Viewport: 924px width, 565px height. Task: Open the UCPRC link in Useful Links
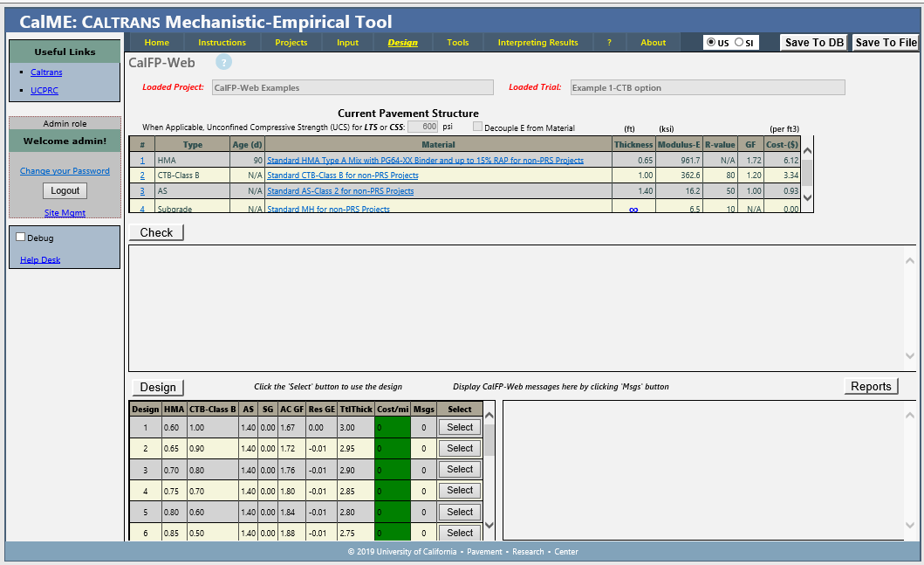pos(44,90)
